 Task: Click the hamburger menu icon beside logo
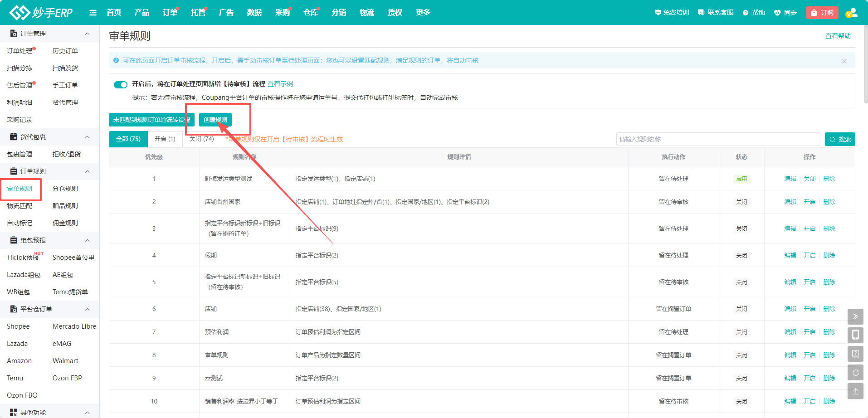coord(93,13)
